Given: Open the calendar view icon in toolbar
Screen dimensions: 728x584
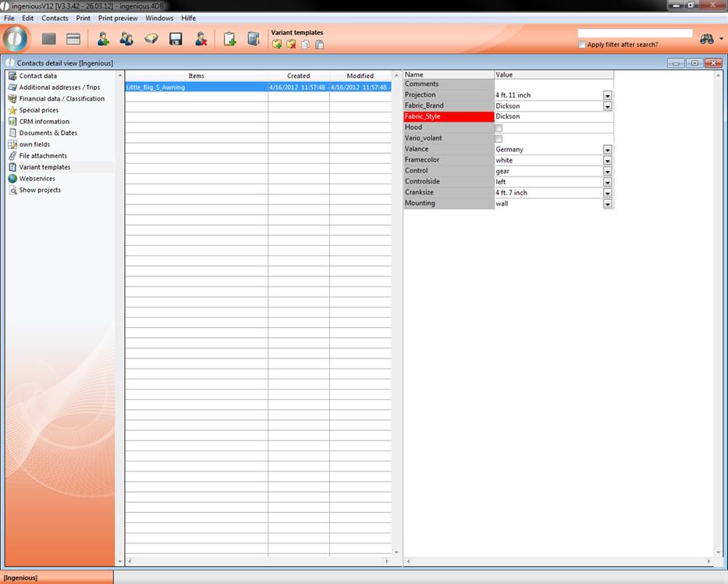Looking at the screenshot, I should [73, 39].
